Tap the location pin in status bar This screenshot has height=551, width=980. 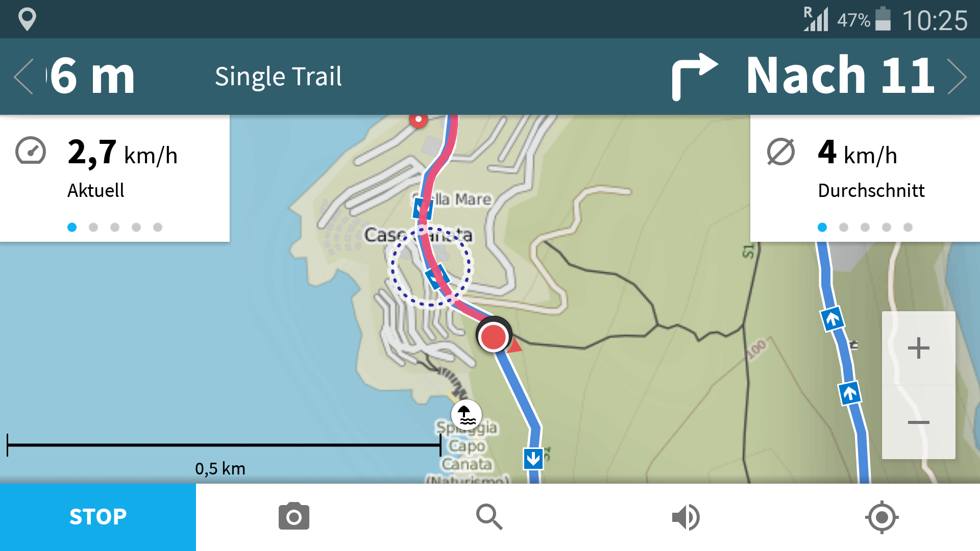tap(27, 19)
